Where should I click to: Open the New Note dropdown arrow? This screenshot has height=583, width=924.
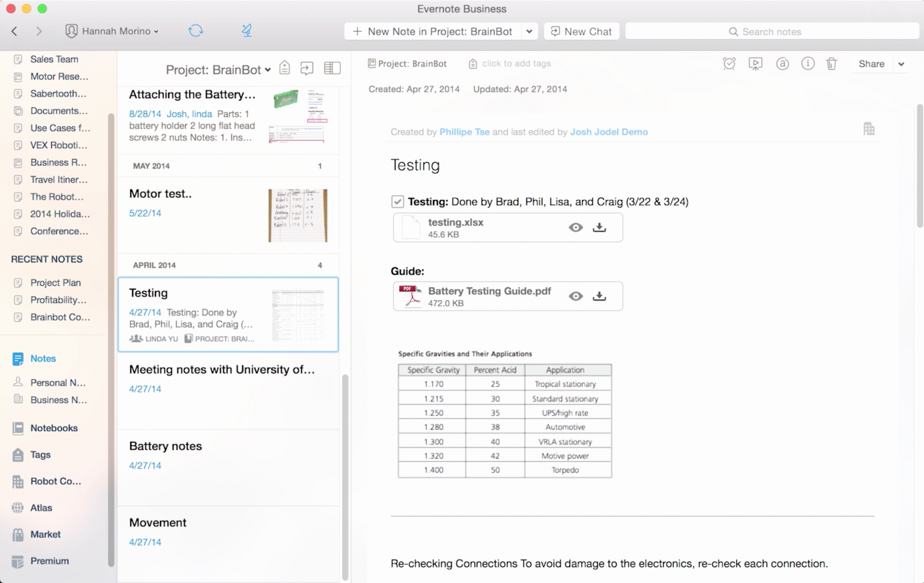pyautogui.click(x=529, y=31)
